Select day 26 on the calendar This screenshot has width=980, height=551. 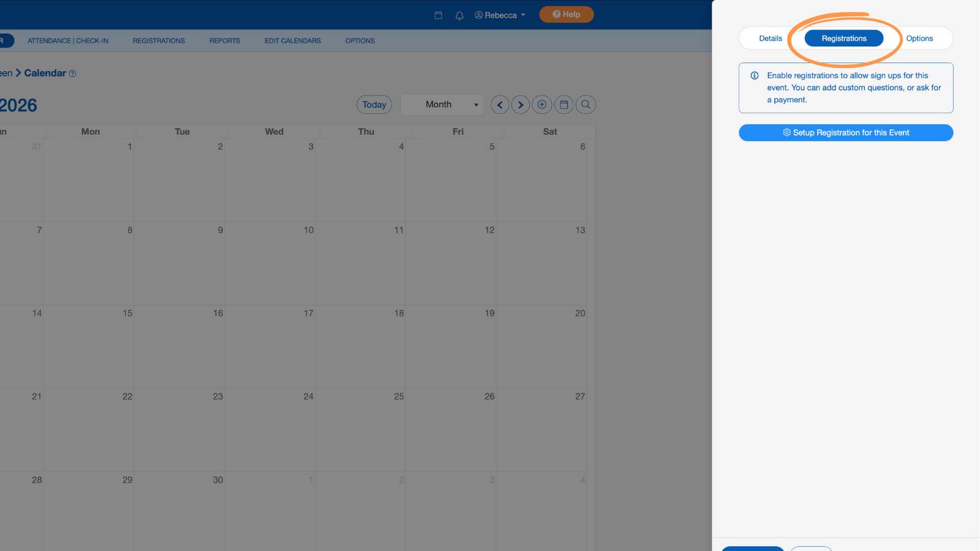pyautogui.click(x=489, y=397)
